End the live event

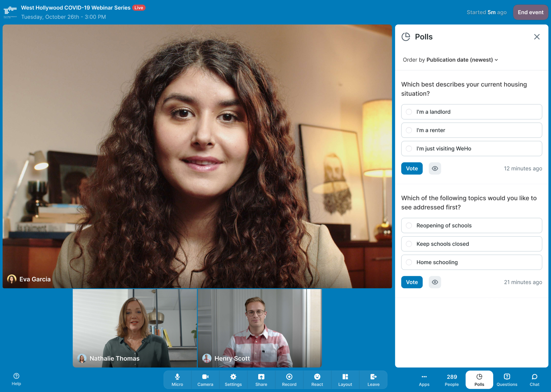pyautogui.click(x=531, y=12)
